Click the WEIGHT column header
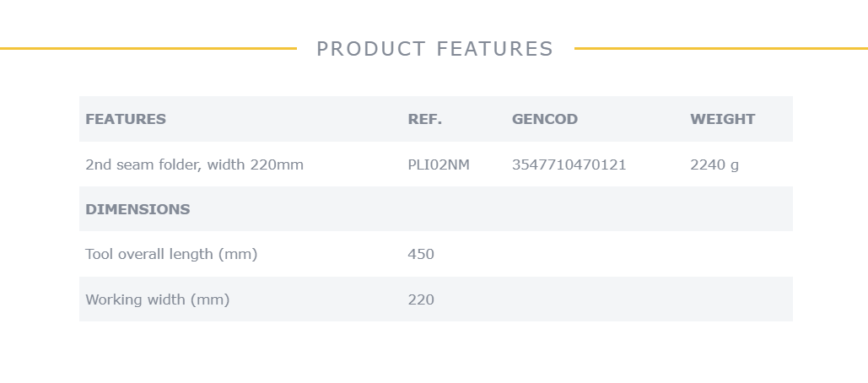The width and height of the screenshot is (868, 383). pyautogui.click(x=722, y=119)
